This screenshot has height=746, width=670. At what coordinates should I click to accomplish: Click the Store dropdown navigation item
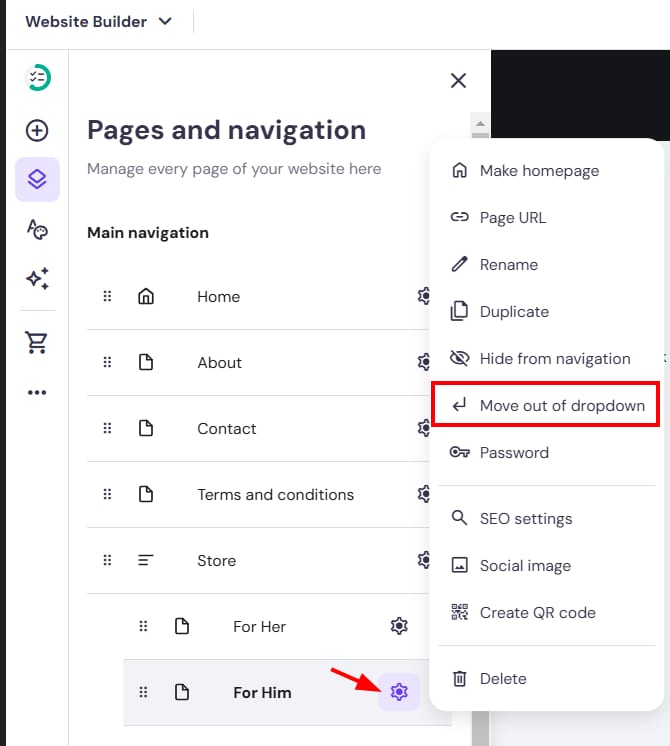pyautogui.click(x=217, y=560)
